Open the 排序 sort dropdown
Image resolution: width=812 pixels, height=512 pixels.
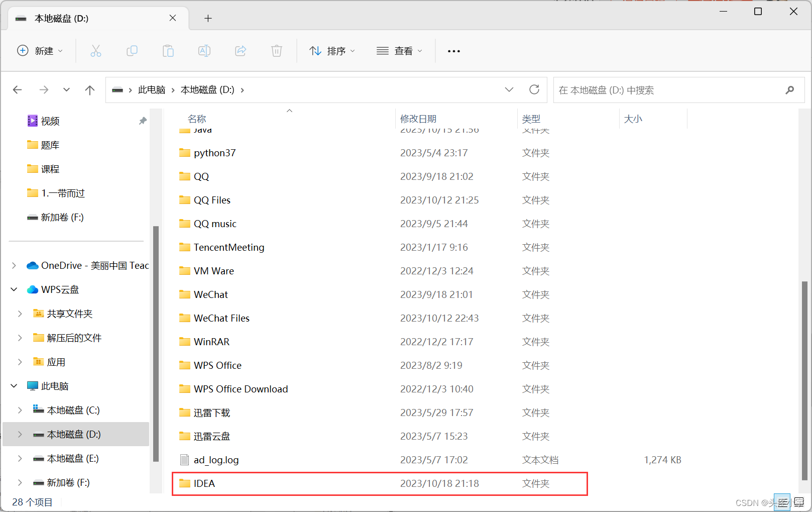[x=332, y=51]
